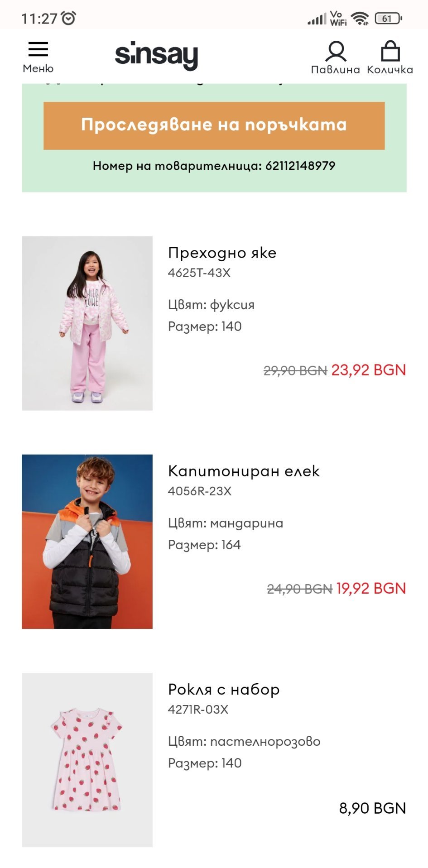Open the Капитониран елек product image
This screenshot has width=428, height=868.
tap(87, 542)
